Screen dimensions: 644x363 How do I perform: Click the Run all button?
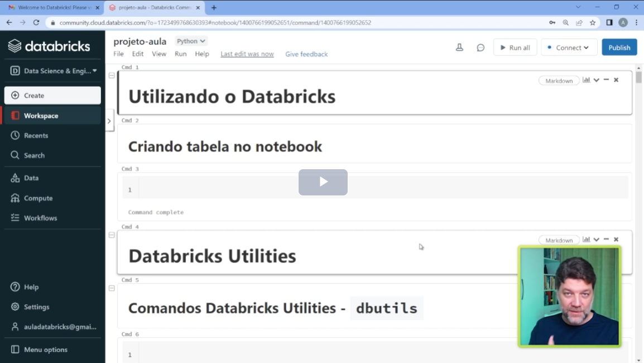click(515, 47)
